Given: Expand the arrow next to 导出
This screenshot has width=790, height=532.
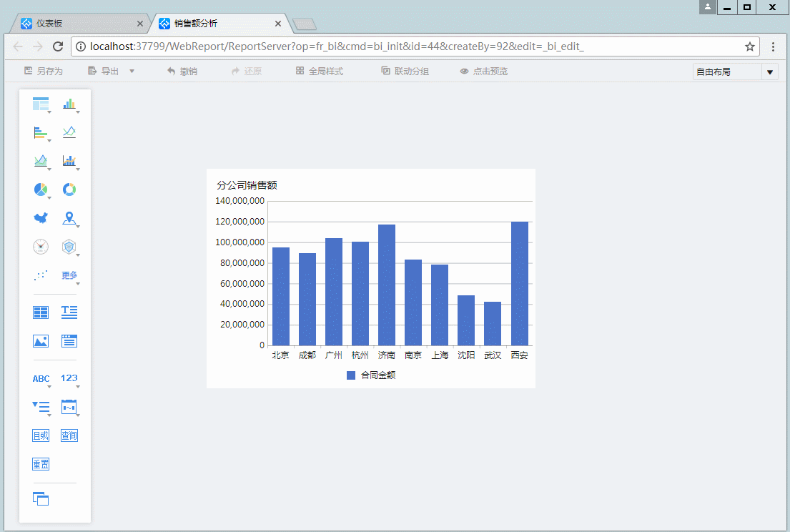Looking at the screenshot, I should (132, 72).
